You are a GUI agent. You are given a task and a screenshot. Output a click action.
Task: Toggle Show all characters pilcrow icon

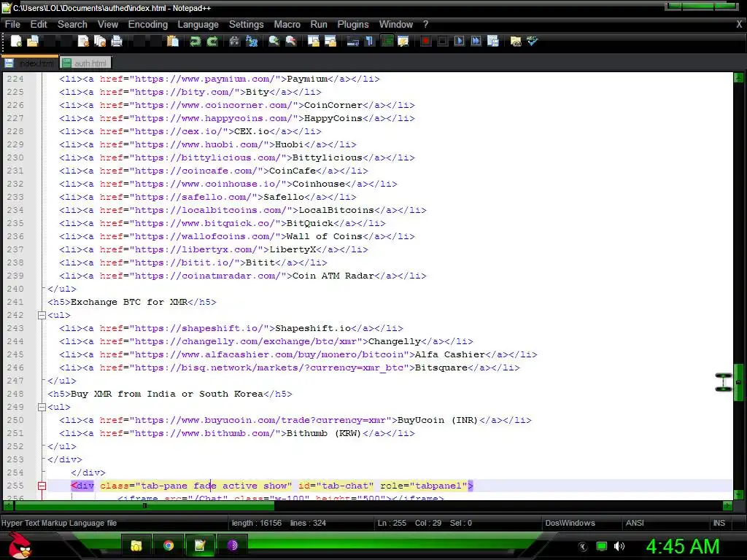click(x=369, y=42)
